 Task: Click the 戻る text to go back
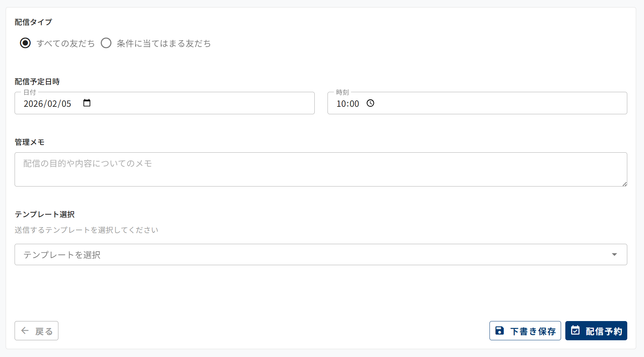44,331
